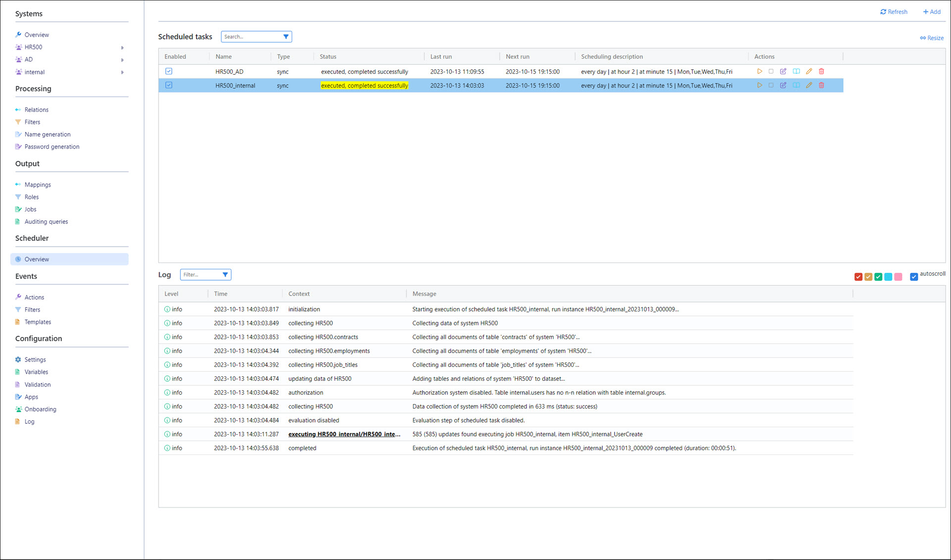Open the executing HR500_internal context link
This screenshot has height=560, width=951.
tap(344, 434)
